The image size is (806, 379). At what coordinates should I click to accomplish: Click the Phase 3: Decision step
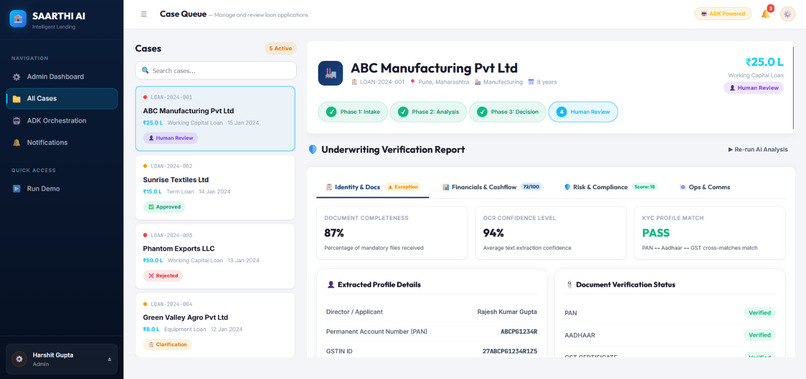[507, 112]
